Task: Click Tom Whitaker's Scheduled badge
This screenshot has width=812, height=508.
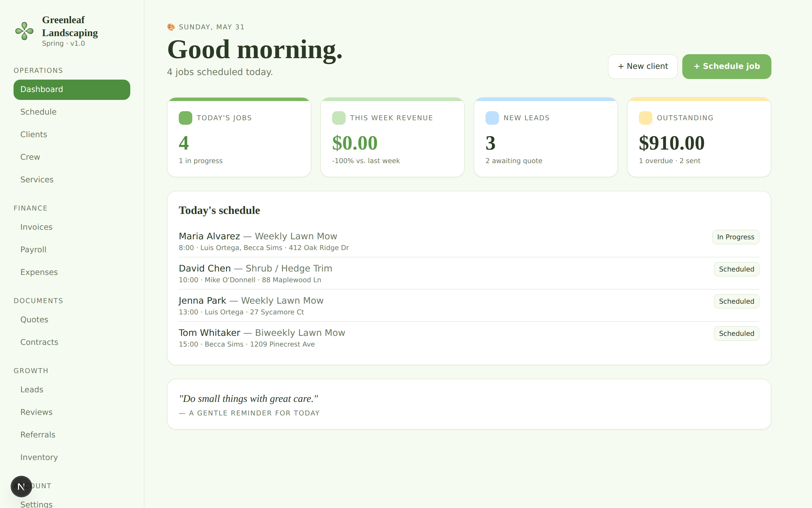Action: 736,334
